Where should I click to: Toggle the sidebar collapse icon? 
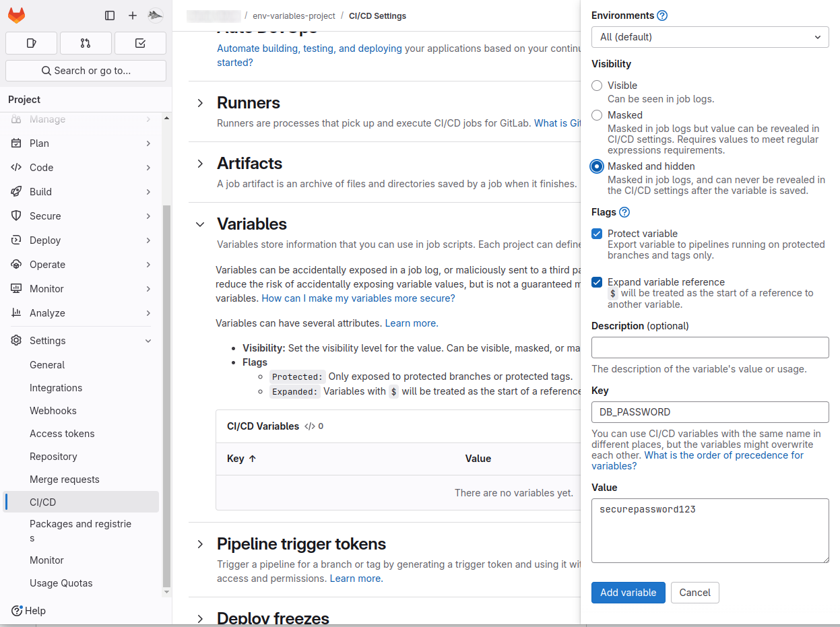(110, 15)
